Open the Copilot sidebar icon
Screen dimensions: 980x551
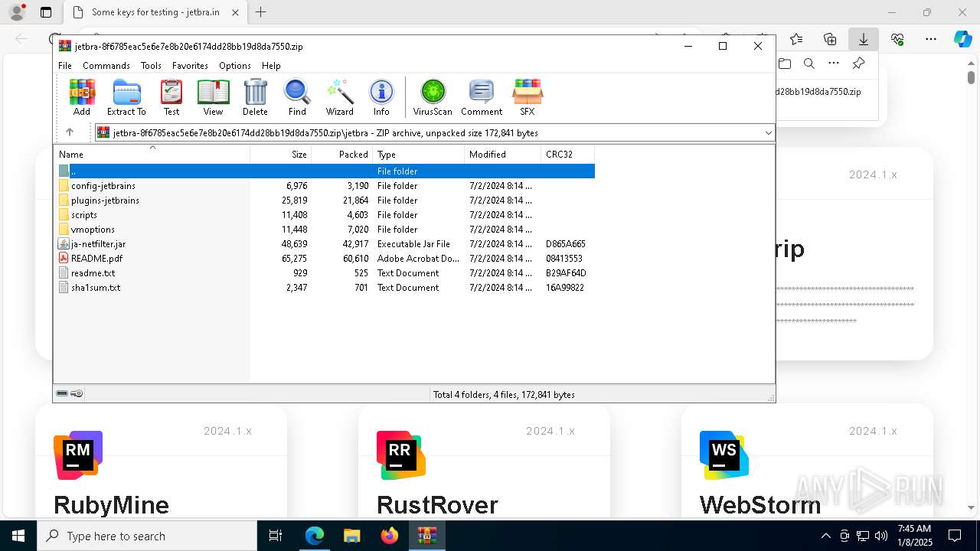pos(962,39)
